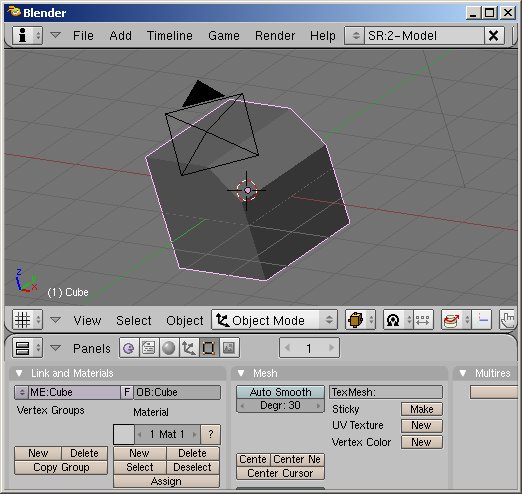522x494 pixels.
Task: Decrease the frame number with left arrow
Action: tap(287, 348)
